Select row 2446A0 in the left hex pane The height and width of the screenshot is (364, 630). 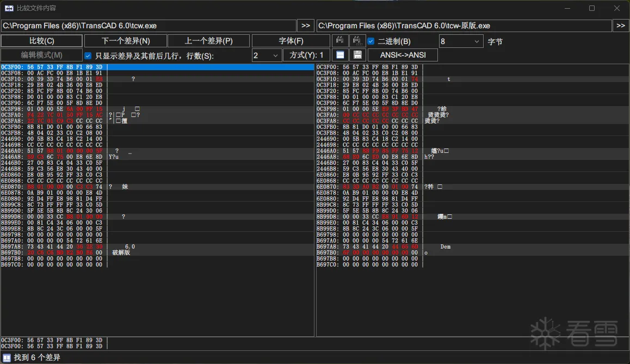(x=158, y=151)
